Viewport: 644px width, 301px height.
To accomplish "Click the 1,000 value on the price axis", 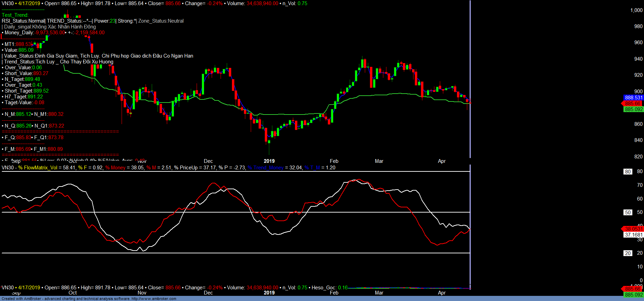I will [x=636, y=10].
